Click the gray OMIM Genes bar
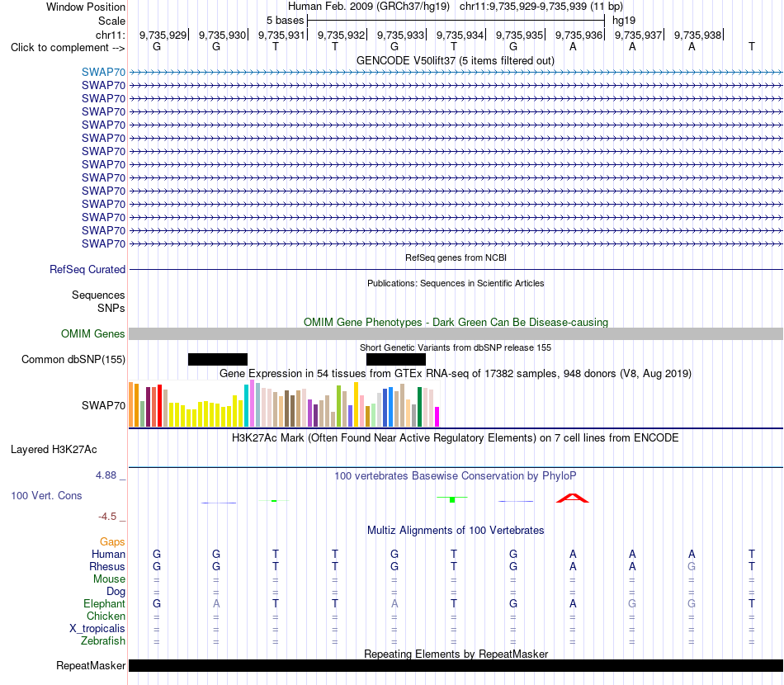 (x=456, y=334)
